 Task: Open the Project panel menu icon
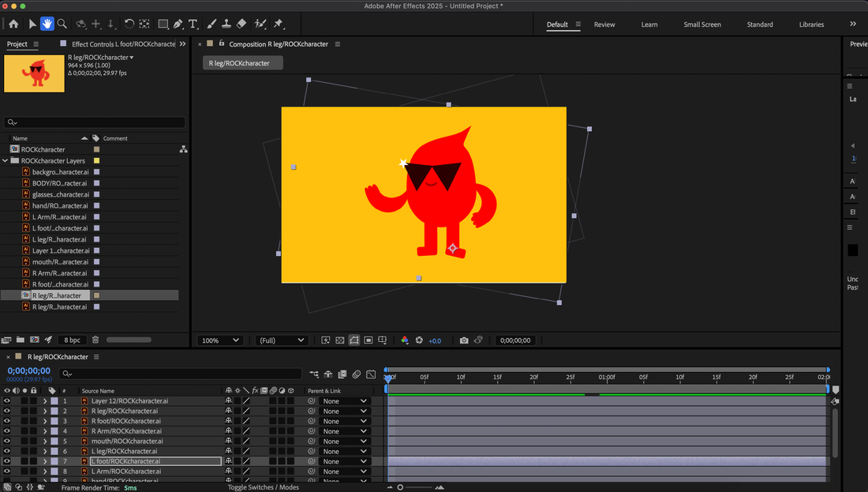point(36,44)
